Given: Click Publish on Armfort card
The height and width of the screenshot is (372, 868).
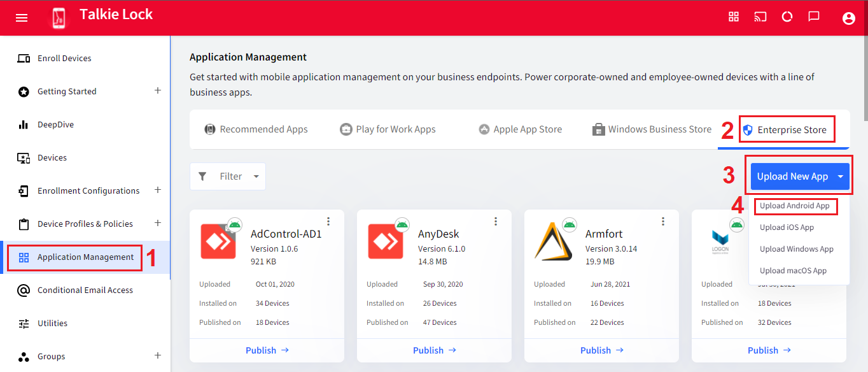Looking at the screenshot, I should (602, 350).
